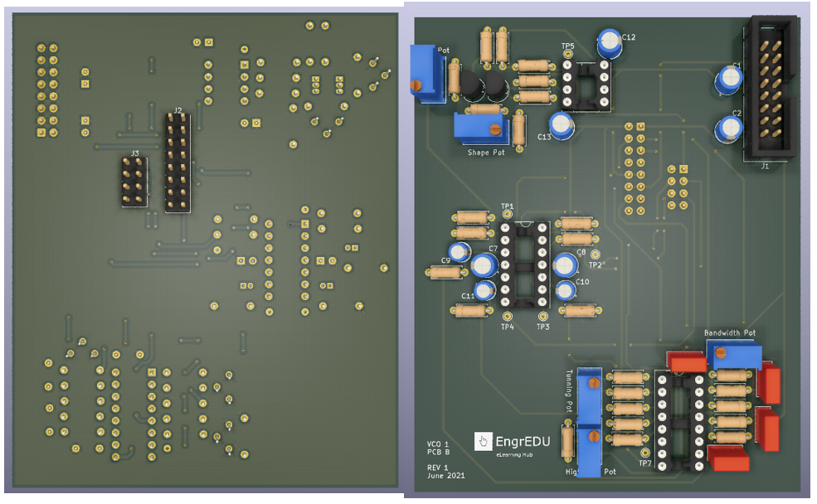Select capacitor C1 beside the J1 header
The height and width of the screenshot is (504, 817).
730,80
